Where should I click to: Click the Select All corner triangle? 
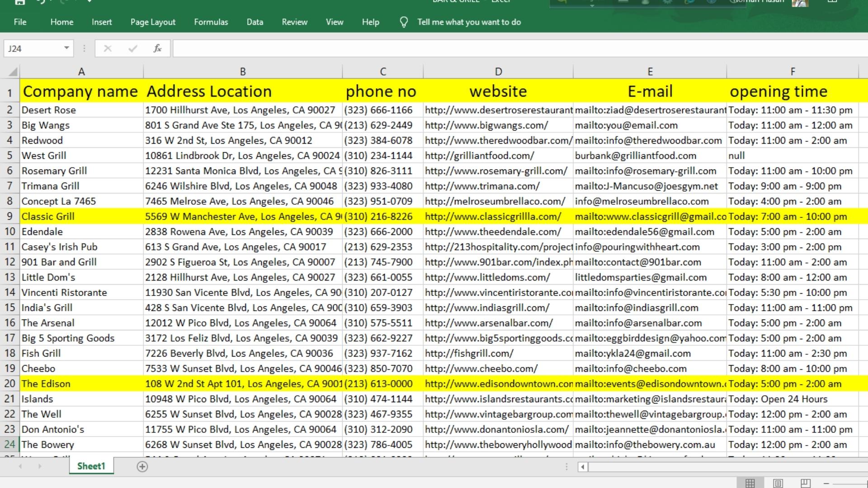pyautogui.click(x=13, y=71)
